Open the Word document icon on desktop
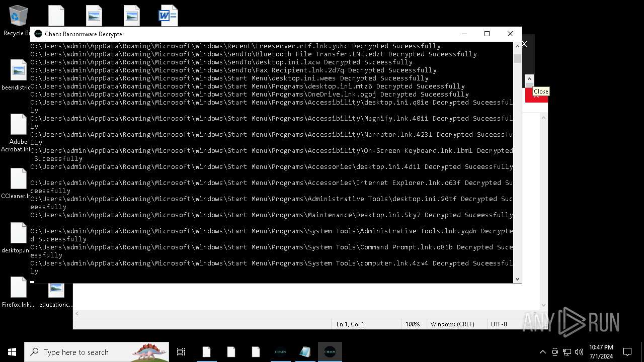 [169, 16]
